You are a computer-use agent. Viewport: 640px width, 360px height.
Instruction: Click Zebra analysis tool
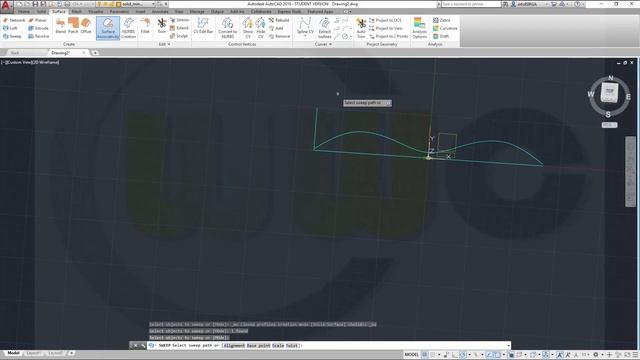click(442, 20)
